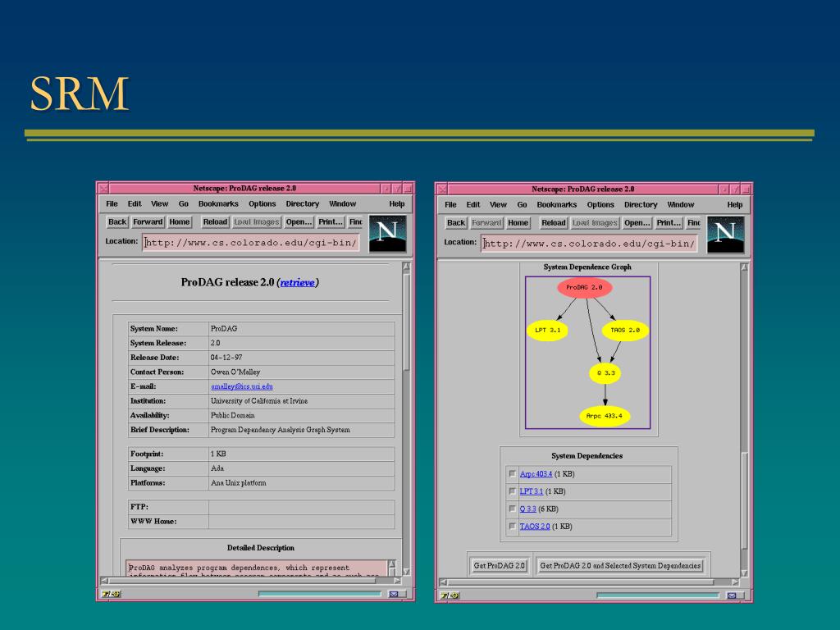Click the Back button in the right window
The image size is (840, 630).
(456, 223)
